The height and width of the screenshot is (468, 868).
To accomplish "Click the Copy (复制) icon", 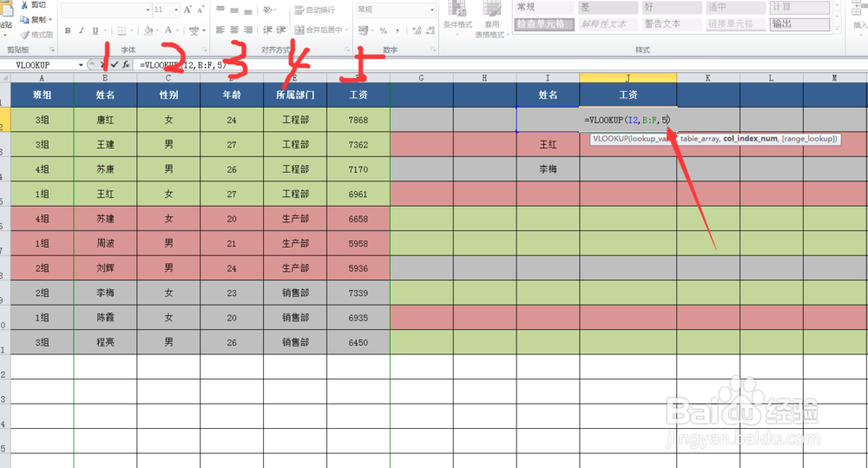I will click(x=24, y=19).
